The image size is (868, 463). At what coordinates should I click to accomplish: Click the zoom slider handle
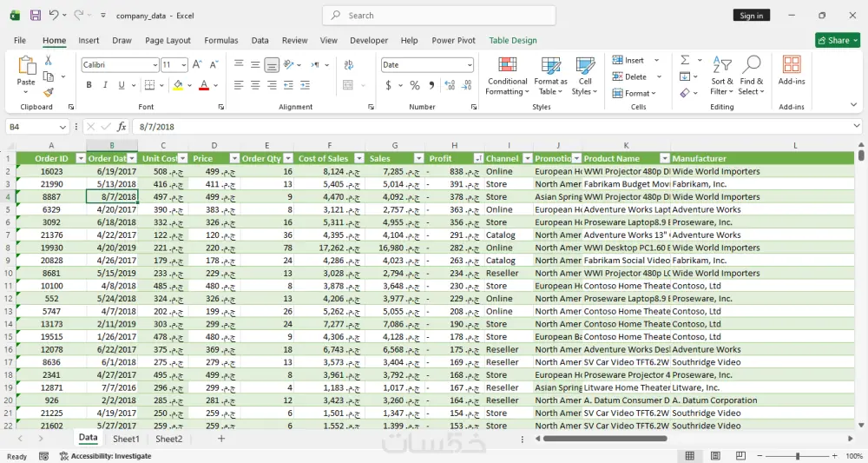[797, 456]
